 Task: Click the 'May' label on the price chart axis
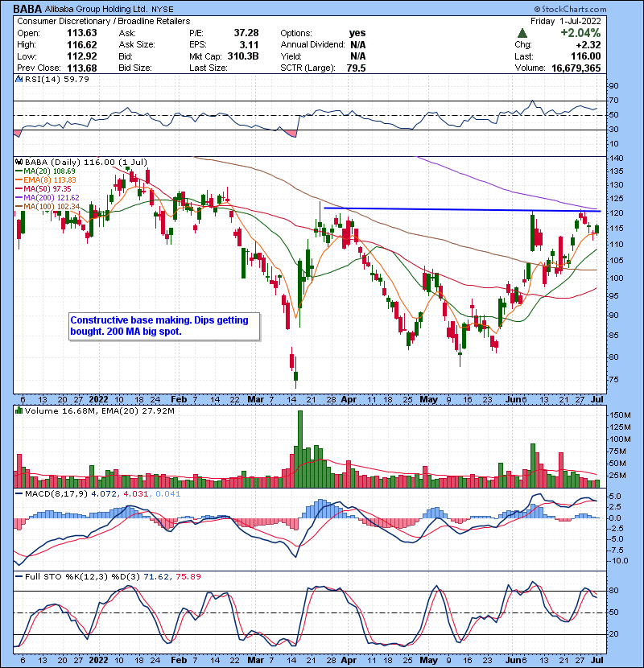click(429, 399)
